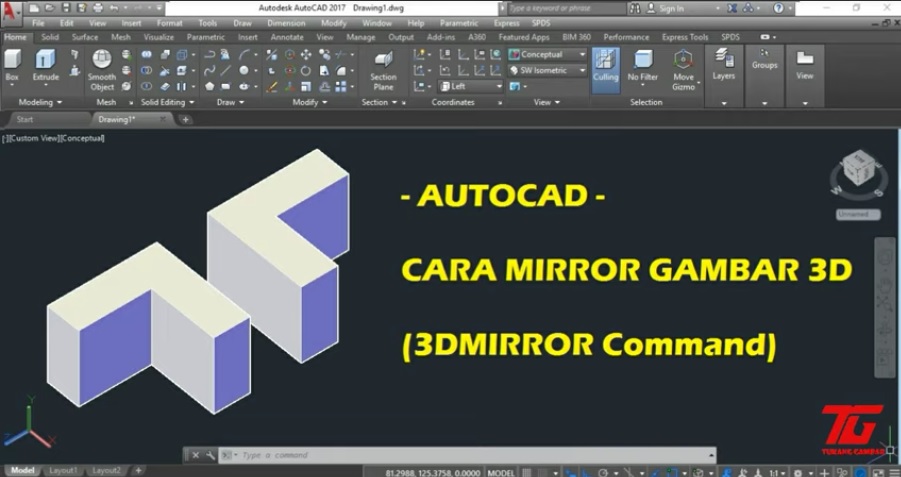The height and width of the screenshot is (477, 901).
Task: Click the Custom View viewport label
Action: tap(35, 138)
